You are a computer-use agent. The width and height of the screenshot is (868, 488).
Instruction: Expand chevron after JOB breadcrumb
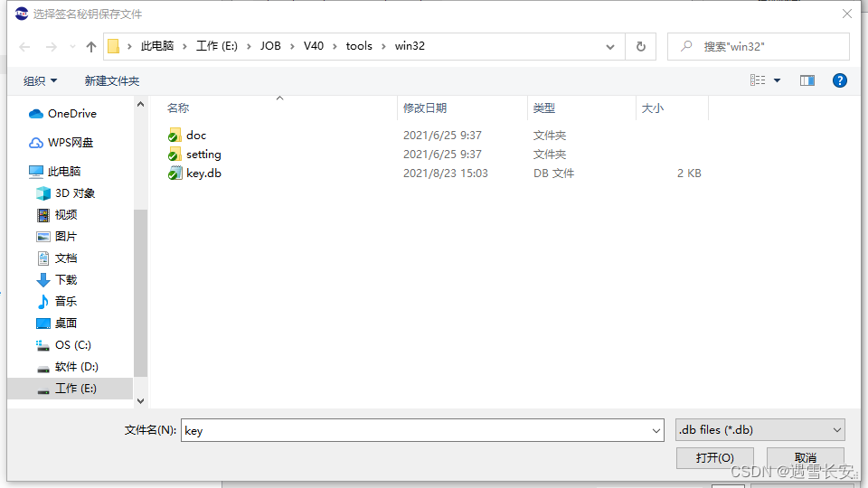pyautogui.click(x=292, y=46)
